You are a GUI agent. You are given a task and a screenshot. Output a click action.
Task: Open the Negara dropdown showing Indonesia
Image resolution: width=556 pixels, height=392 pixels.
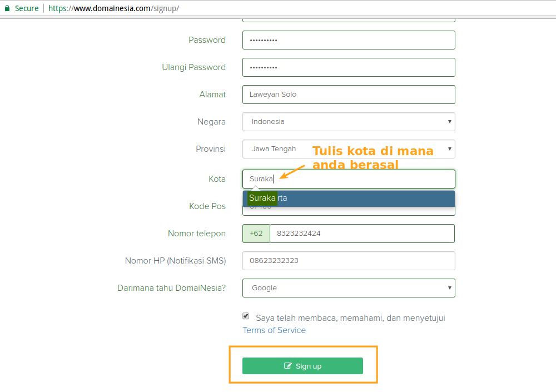(349, 122)
